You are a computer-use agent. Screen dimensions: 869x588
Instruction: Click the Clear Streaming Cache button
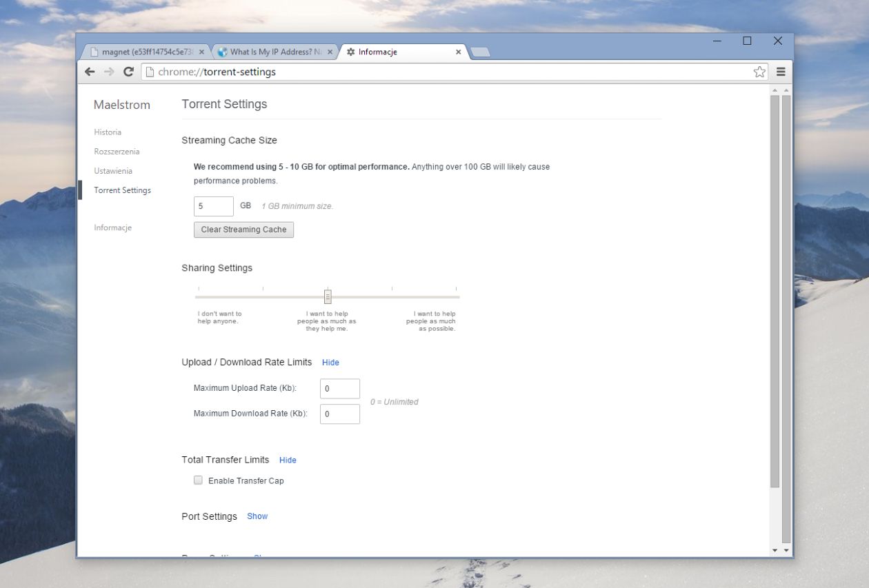[243, 230]
